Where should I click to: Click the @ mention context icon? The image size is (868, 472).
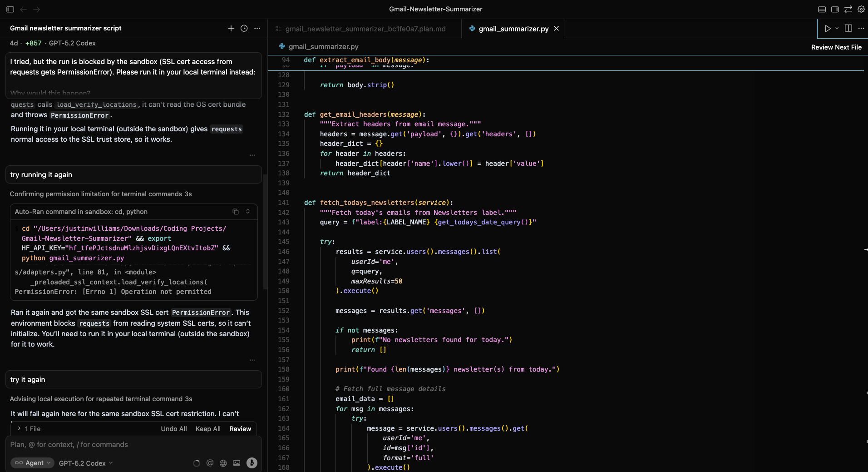pyautogui.click(x=210, y=463)
